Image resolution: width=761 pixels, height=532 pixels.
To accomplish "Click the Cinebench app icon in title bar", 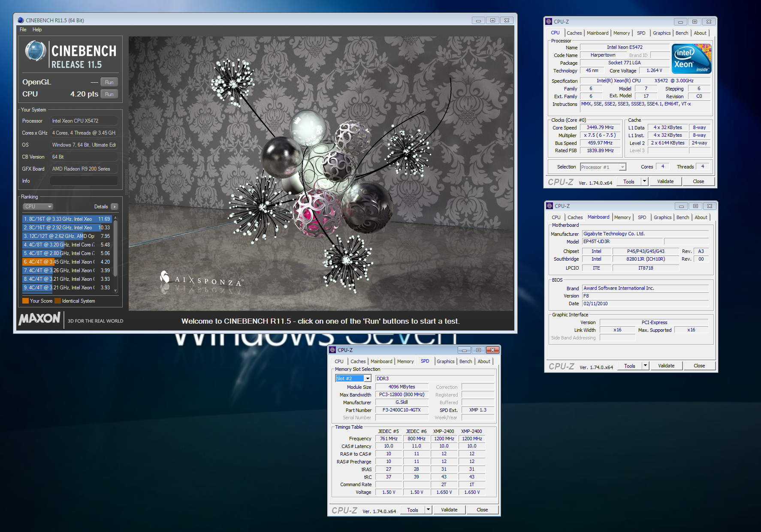I will point(21,20).
